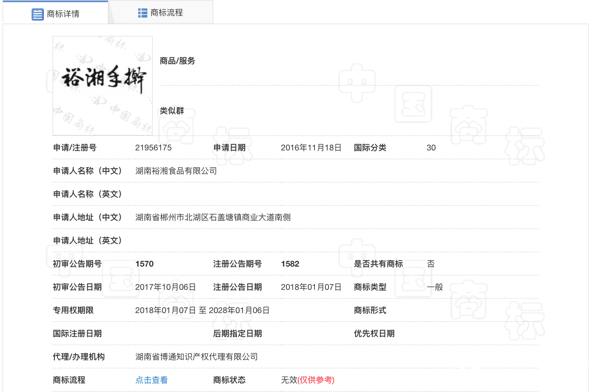Click the 专用权期限 label

click(73, 310)
